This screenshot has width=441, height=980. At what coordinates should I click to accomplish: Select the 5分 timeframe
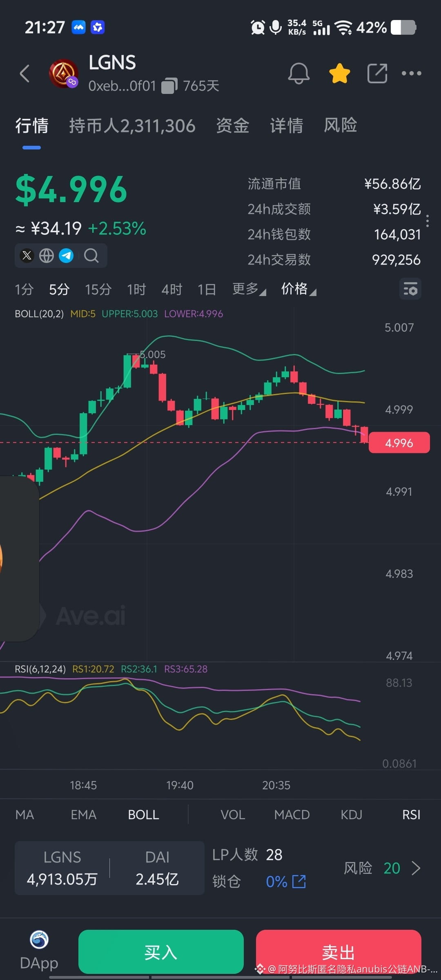point(59,289)
